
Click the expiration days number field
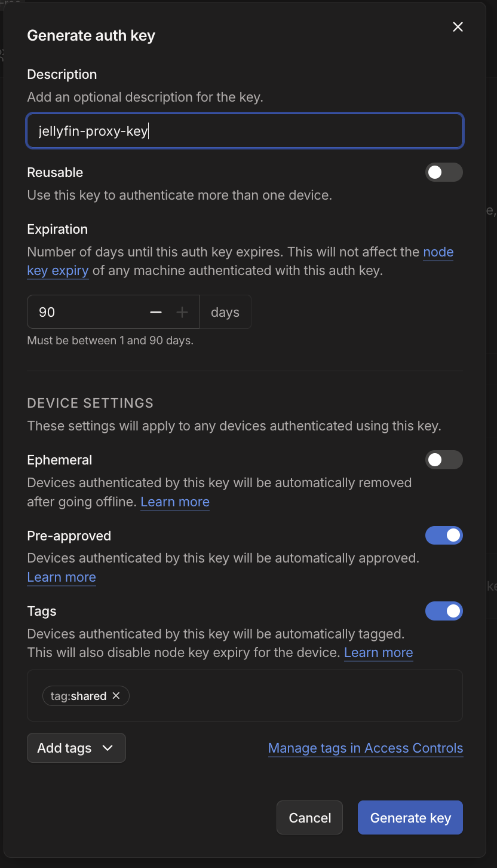[x=84, y=312]
